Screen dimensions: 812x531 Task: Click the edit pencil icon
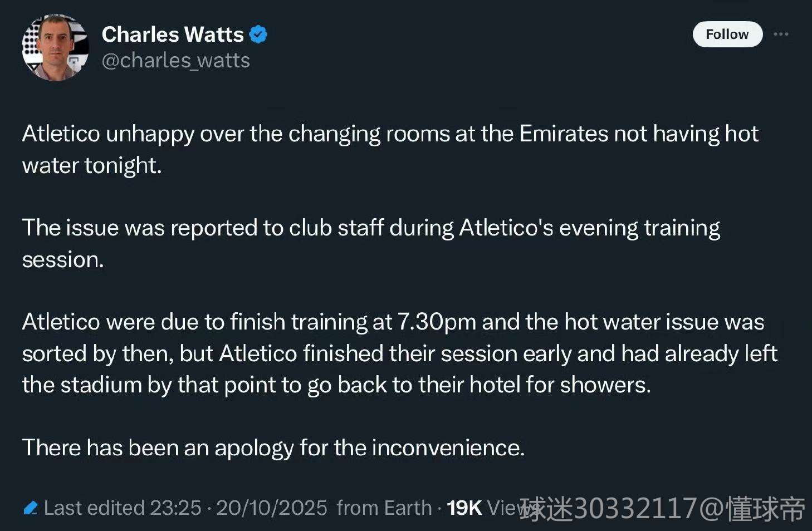30,508
